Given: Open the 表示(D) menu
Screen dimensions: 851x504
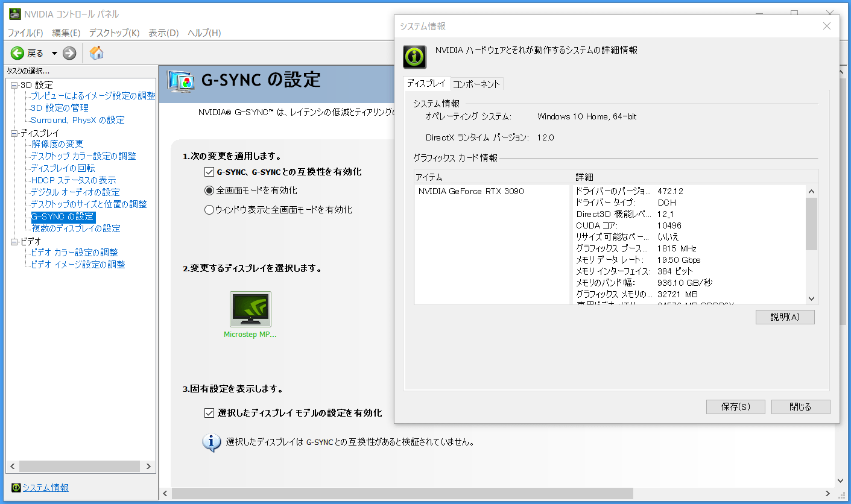Looking at the screenshot, I should pos(163,33).
